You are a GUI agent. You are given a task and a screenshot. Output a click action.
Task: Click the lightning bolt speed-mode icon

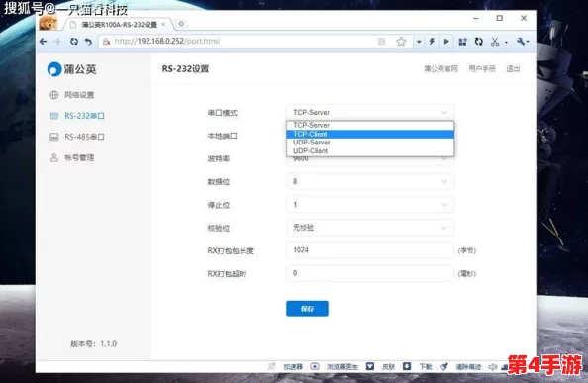click(432, 42)
